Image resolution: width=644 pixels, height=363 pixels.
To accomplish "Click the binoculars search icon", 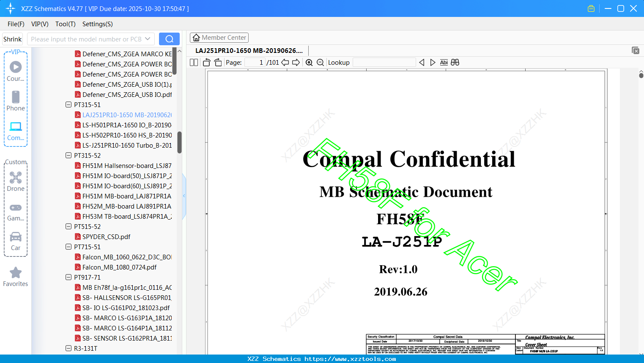I will pos(455,63).
